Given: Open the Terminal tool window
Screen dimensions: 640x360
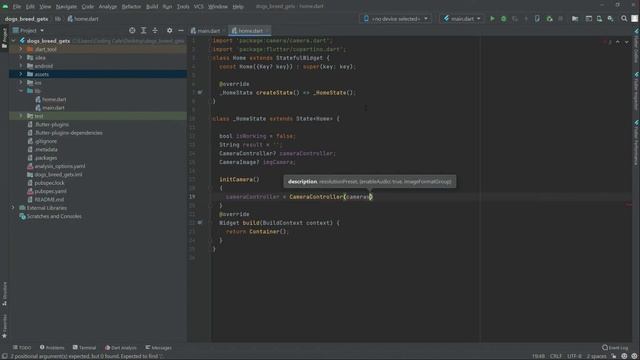Looking at the screenshot, I should click(84, 348).
